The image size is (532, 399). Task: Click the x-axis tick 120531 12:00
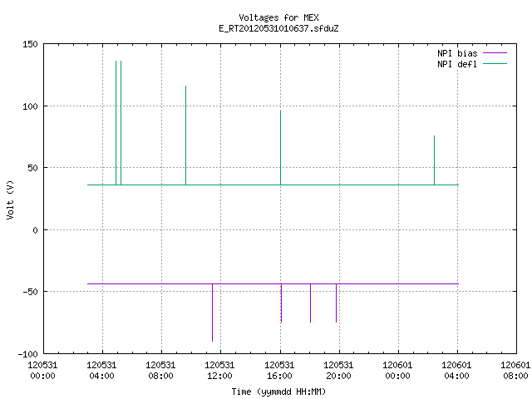pos(219,371)
